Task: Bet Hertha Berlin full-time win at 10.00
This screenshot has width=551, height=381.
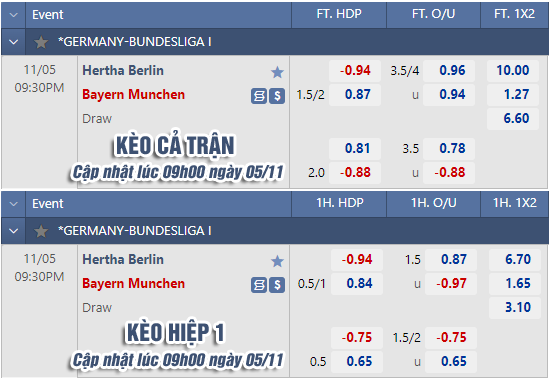Action: pos(513,71)
